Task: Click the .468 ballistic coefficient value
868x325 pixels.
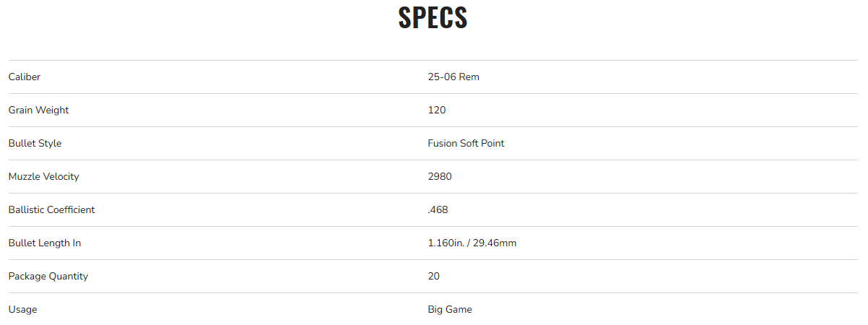Action: pos(438,210)
